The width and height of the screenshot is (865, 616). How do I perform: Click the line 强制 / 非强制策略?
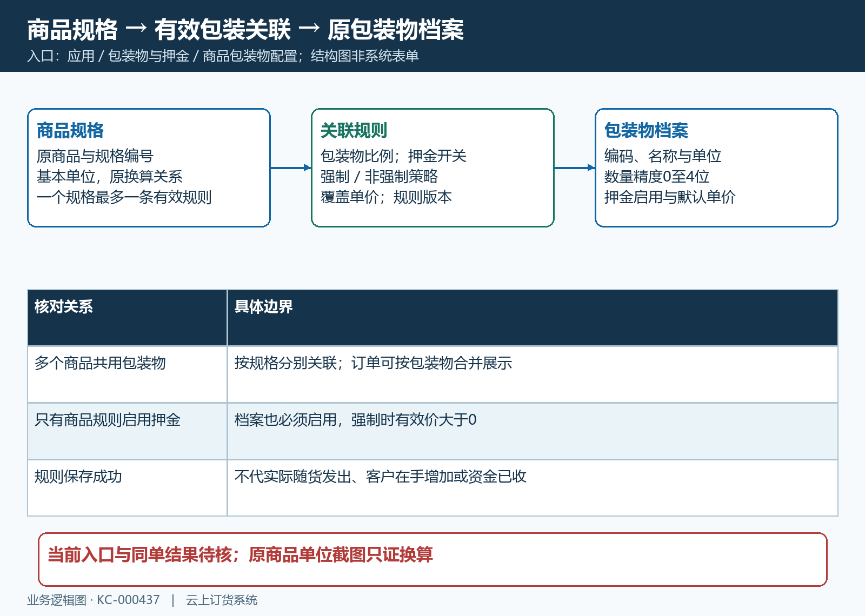[380, 177]
